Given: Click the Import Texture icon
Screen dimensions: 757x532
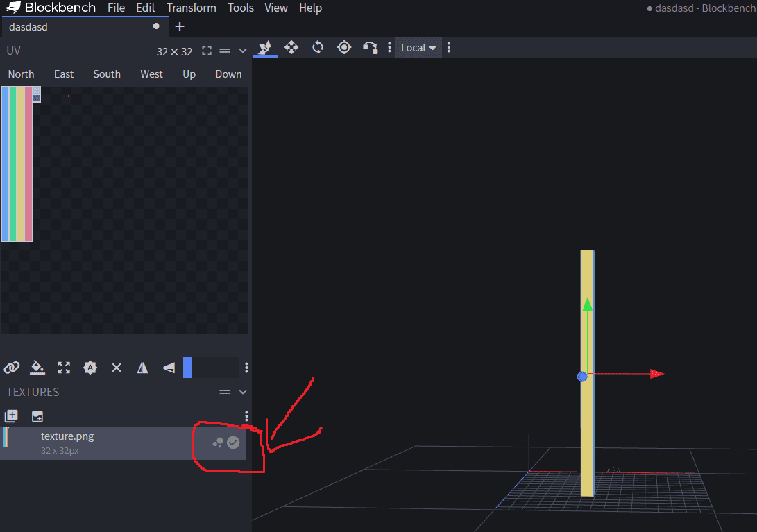Looking at the screenshot, I should (x=37, y=416).
